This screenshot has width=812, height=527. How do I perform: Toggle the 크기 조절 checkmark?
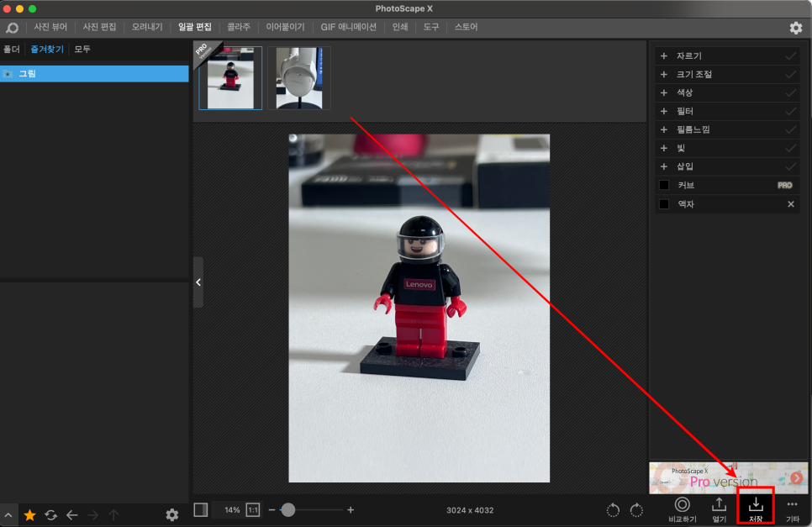(x=791, y=75)
